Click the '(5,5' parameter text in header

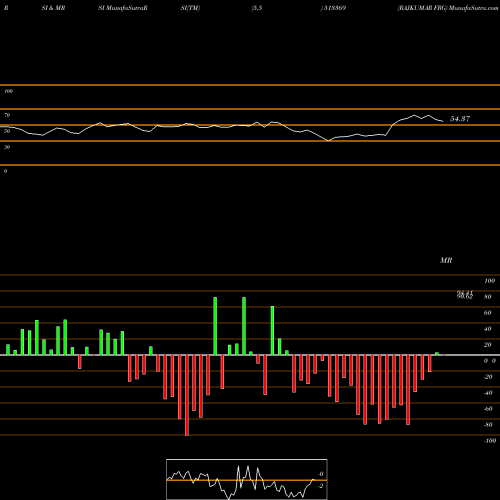pyautogui.click(x=257, y=8)
